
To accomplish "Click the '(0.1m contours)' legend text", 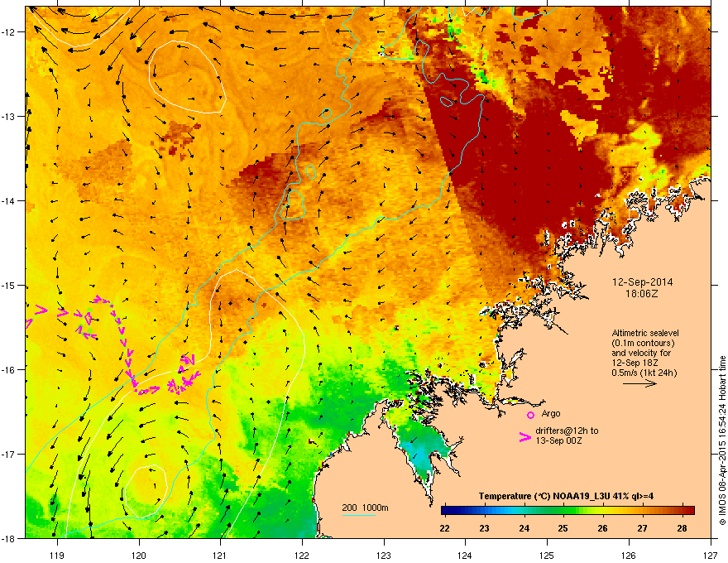I will click(x=643, y=344).
